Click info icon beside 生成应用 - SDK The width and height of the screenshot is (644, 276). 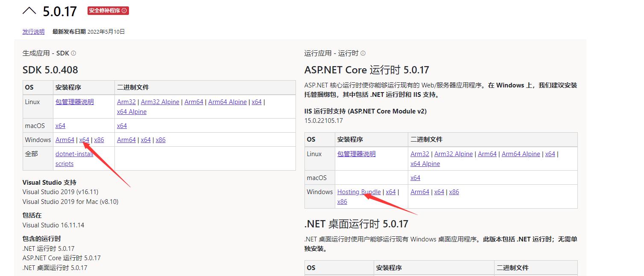[x=73, y=53]
